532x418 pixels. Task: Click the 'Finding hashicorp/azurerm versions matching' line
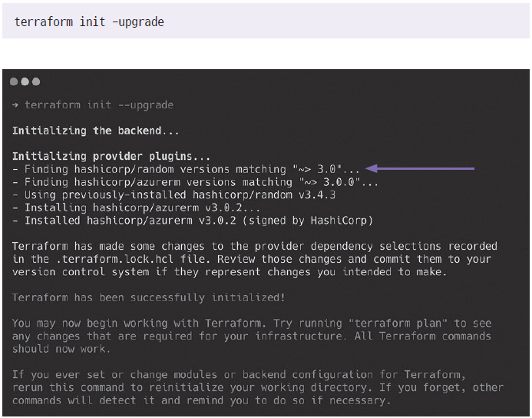(x=195, y=182)
